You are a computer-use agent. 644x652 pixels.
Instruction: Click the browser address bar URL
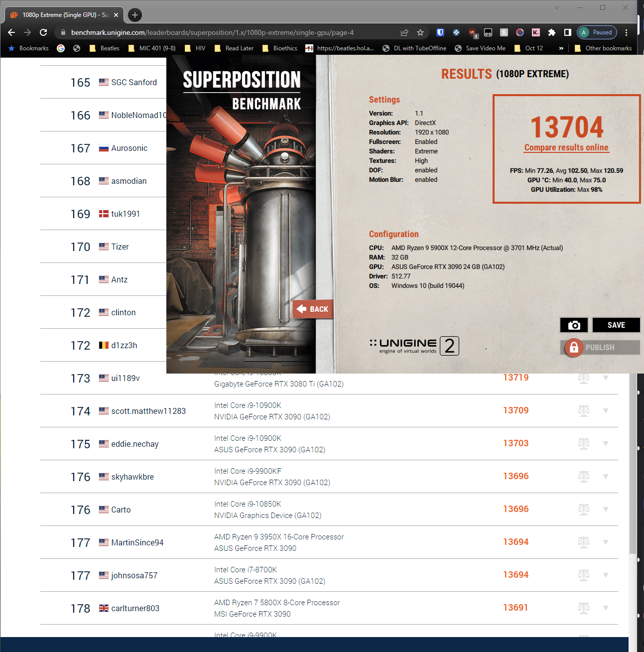click(x=212, y=32)
